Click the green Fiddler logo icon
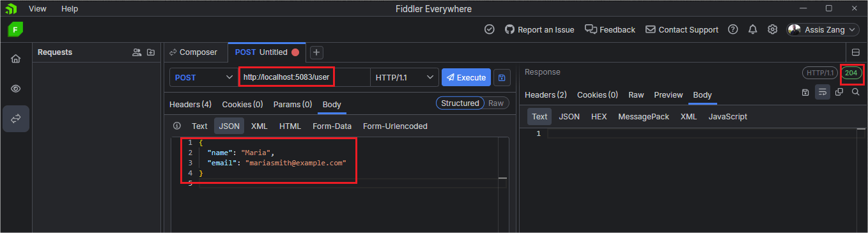 tap(16, 29)
